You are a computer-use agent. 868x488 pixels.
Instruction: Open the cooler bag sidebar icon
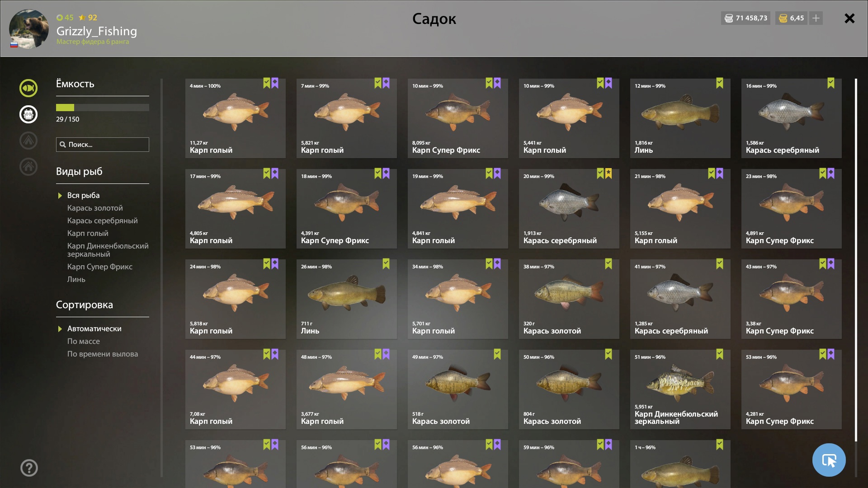(28, 114)
